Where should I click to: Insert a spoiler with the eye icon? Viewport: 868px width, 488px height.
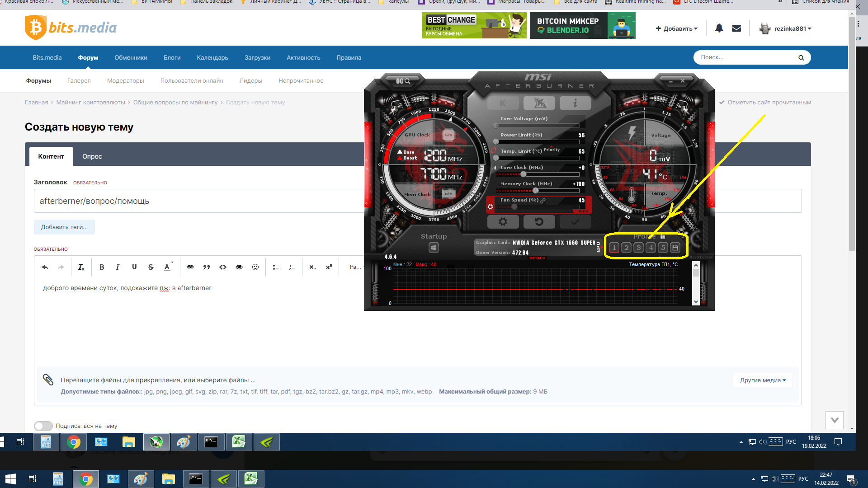tap(239, 267)
